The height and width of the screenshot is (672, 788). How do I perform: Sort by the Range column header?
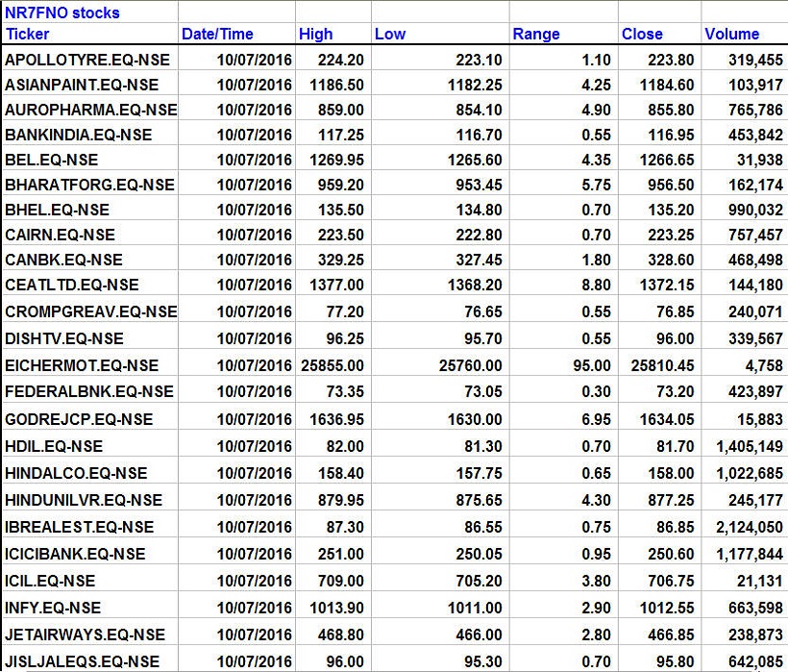click(x=536, y=34)
